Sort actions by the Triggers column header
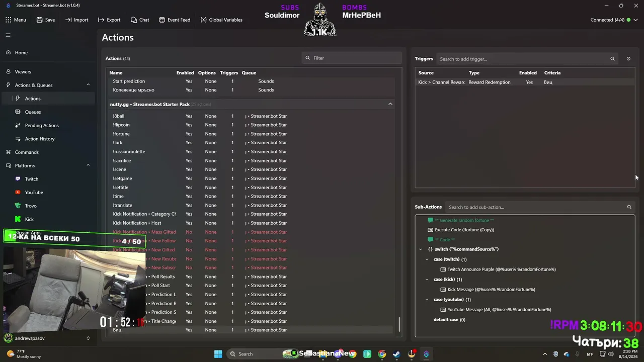 pyautogui.click(x=229, y=73)
